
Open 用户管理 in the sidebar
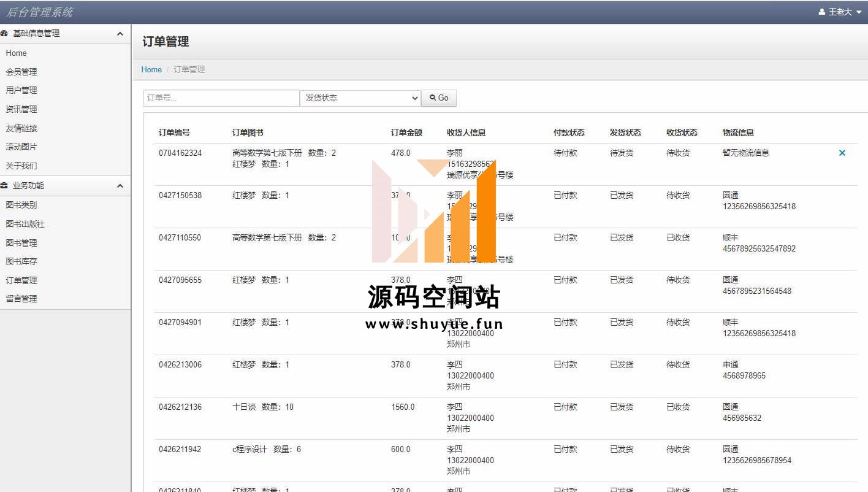pos(21,90)
